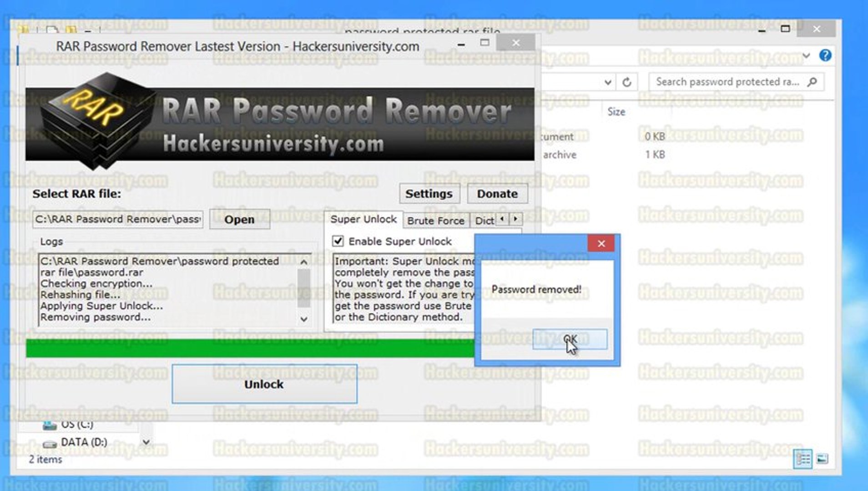
Task: Click the Logs scrollbar thumb
Action: [304, 288]
